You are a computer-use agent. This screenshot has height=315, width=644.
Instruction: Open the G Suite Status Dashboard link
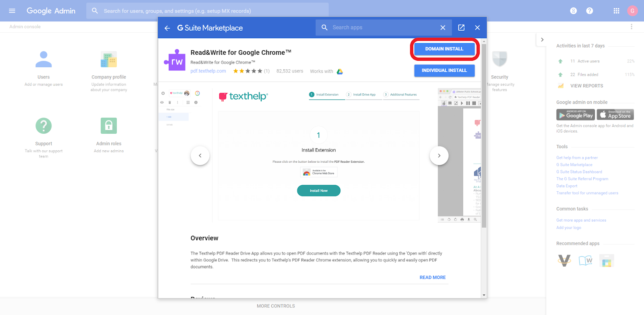click(579, 172)
